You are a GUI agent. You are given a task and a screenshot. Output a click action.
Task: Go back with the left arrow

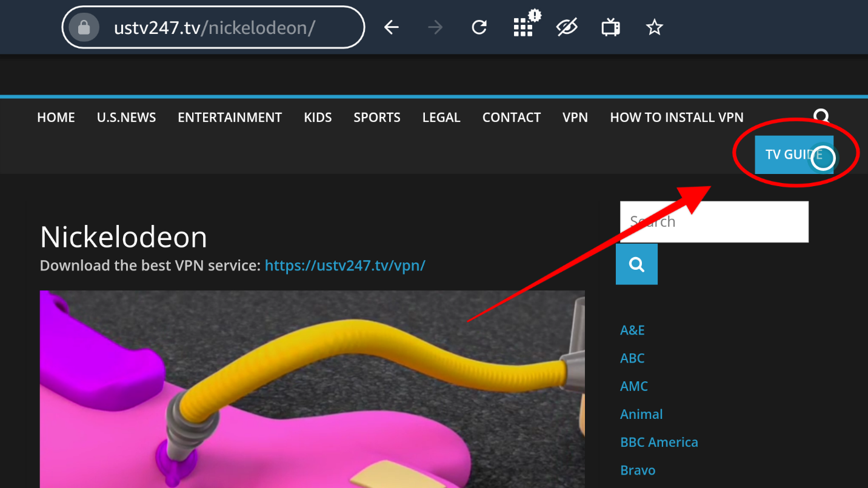392,27
